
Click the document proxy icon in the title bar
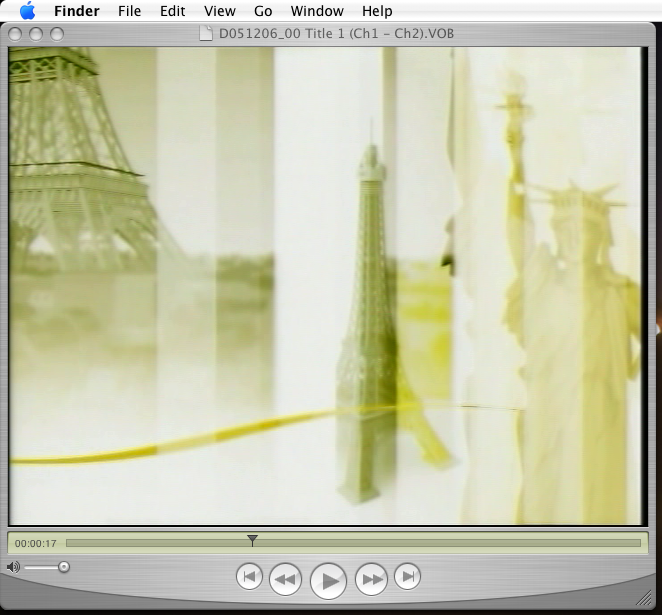coord(206,33)
